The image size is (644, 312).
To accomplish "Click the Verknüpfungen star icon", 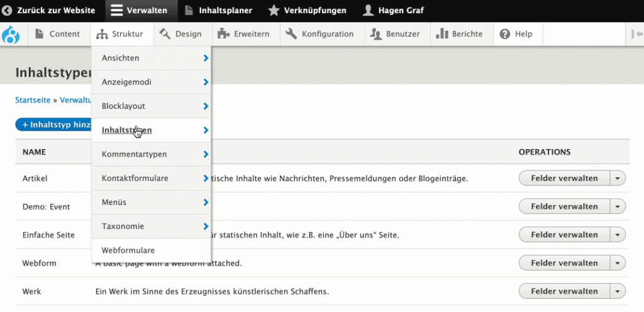I will click(274, 10).
